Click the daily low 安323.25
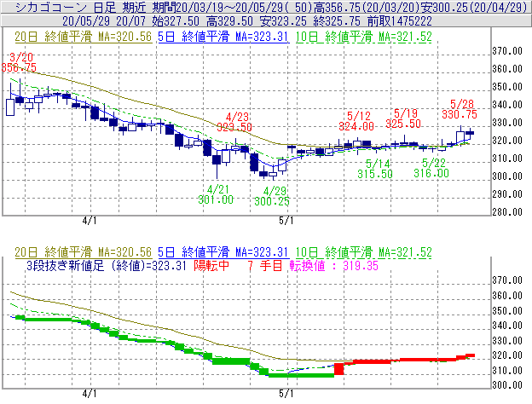 283,21
